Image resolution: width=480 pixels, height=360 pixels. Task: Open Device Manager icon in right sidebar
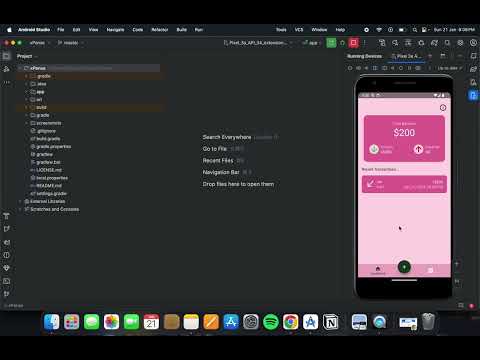(x=473, y=82)
